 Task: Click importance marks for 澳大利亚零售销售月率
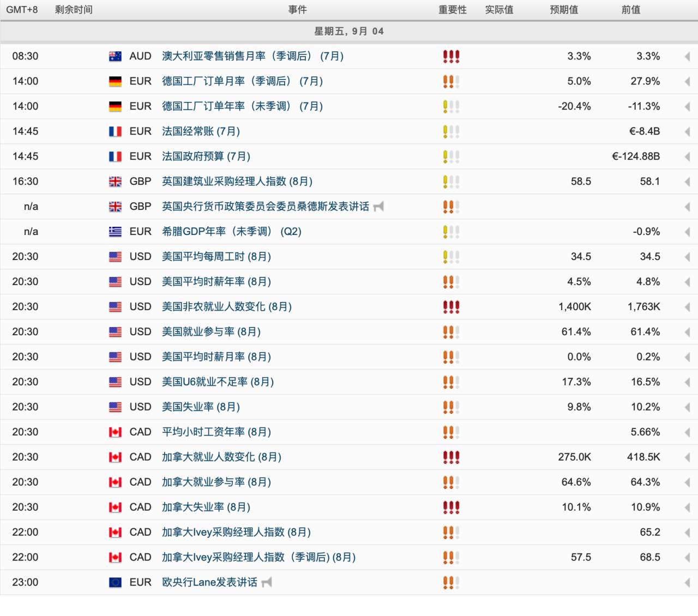[451, 56]
